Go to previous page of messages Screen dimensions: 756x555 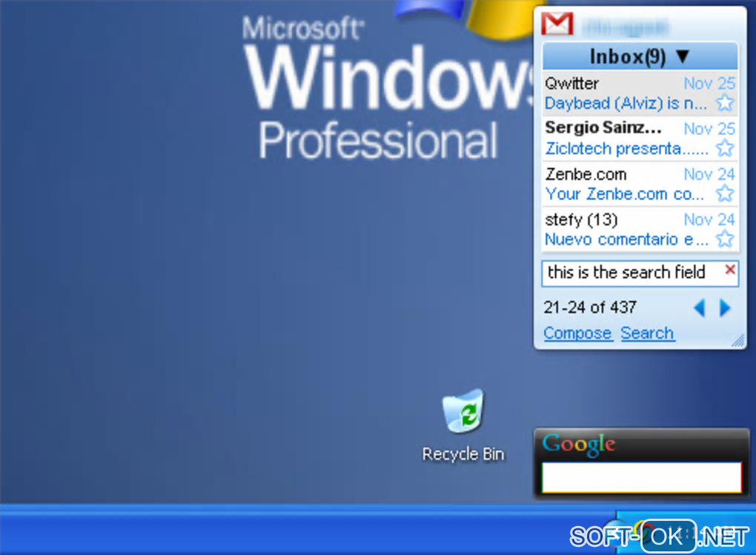pyautogui.click(x=700, y=308)
